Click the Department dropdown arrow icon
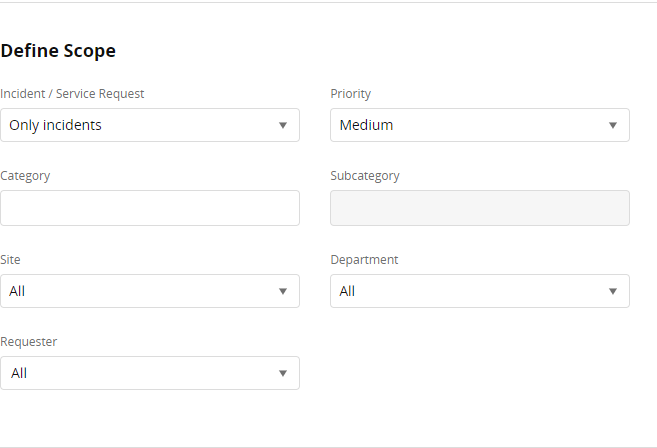The width and height of the screenshot is (657, 448). pyautogui.click(x=613, y=292)
